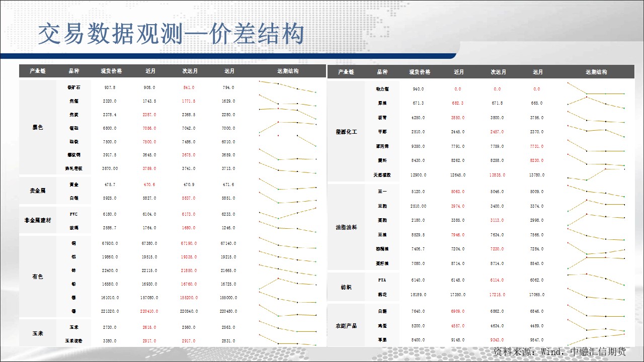Click the red value 682.3

[458, 103]
